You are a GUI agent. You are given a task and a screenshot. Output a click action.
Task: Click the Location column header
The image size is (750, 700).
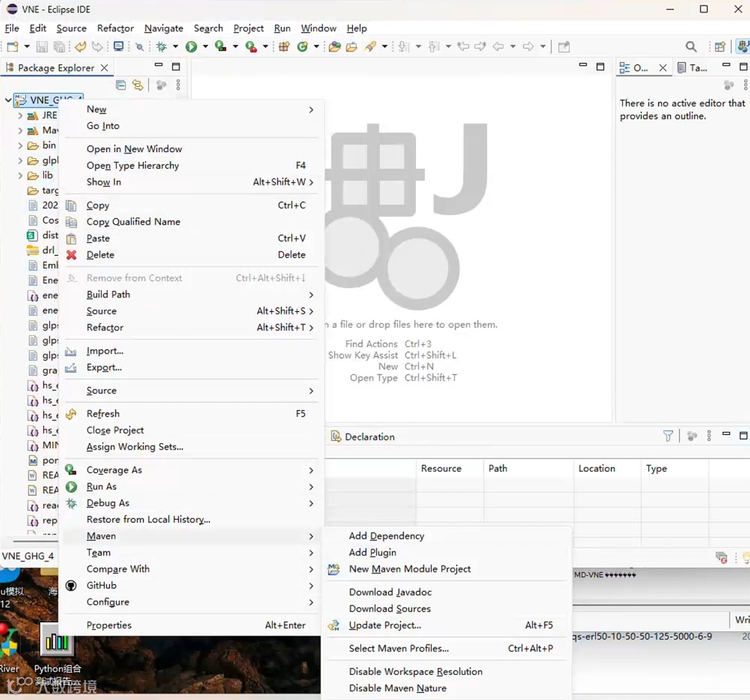click(x=607, y=469)
